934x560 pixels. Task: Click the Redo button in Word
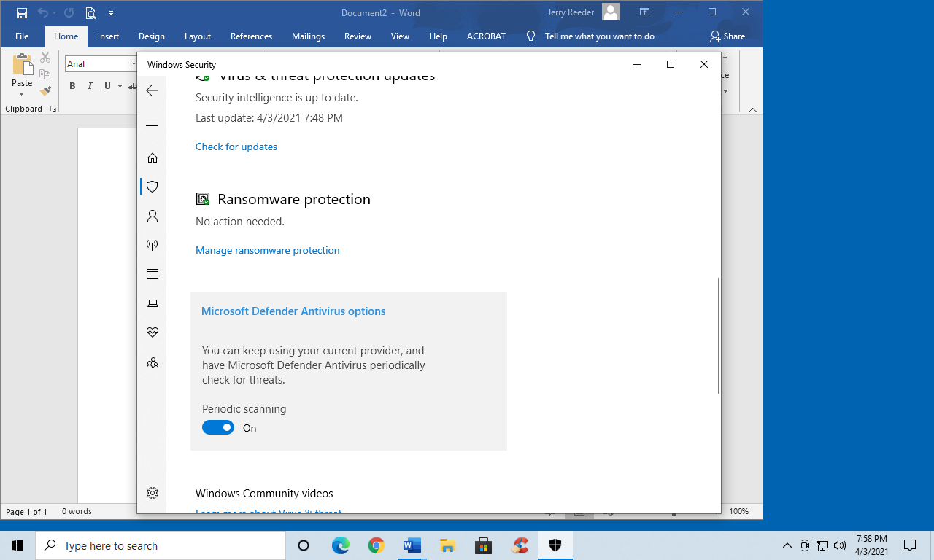coord(69,13)
